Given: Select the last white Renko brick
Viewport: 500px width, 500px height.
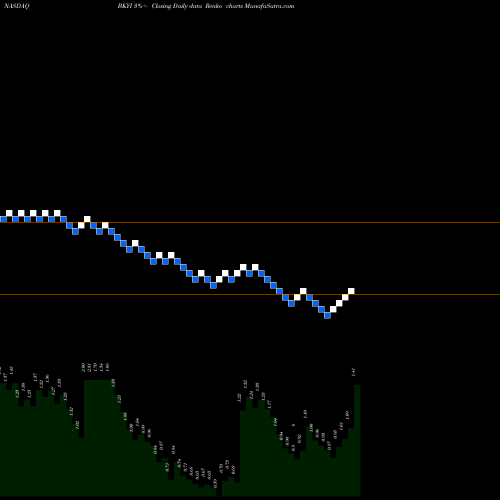Looking at the screenshot, I should pos(351,291).
